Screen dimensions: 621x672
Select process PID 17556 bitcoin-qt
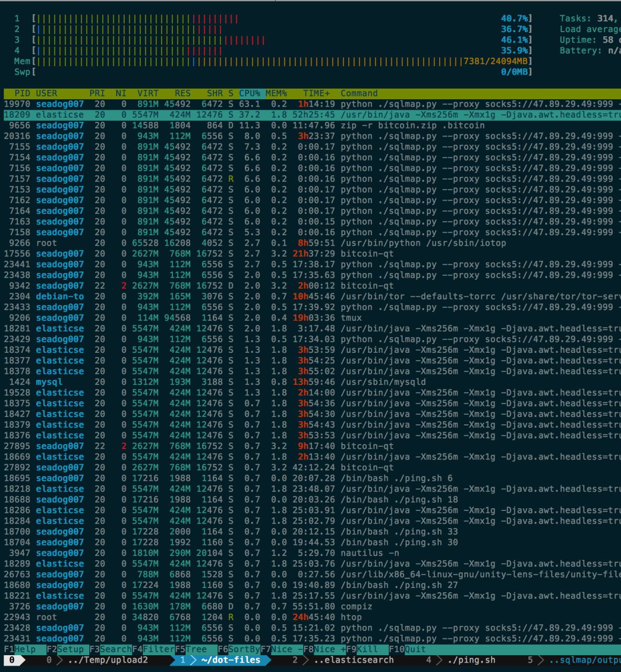click(x=312, y=254)
